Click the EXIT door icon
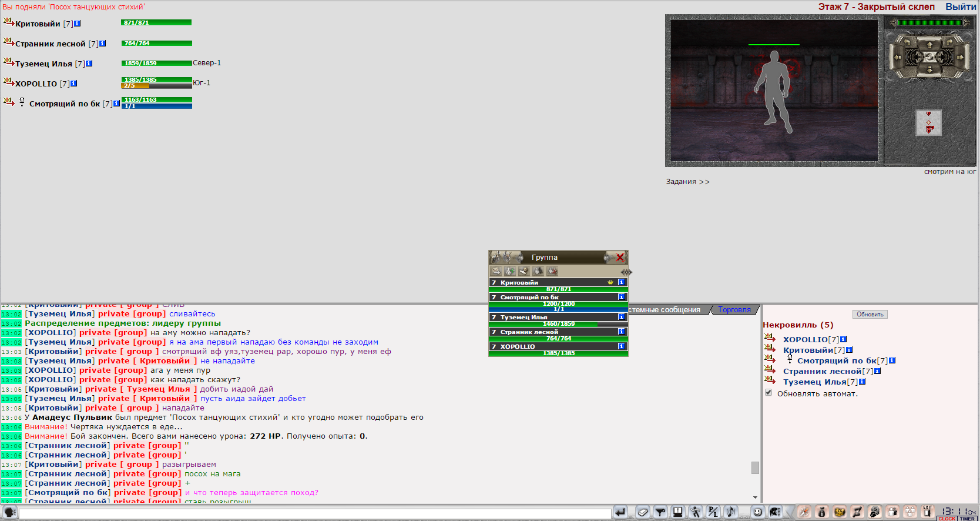 [928, 512]
